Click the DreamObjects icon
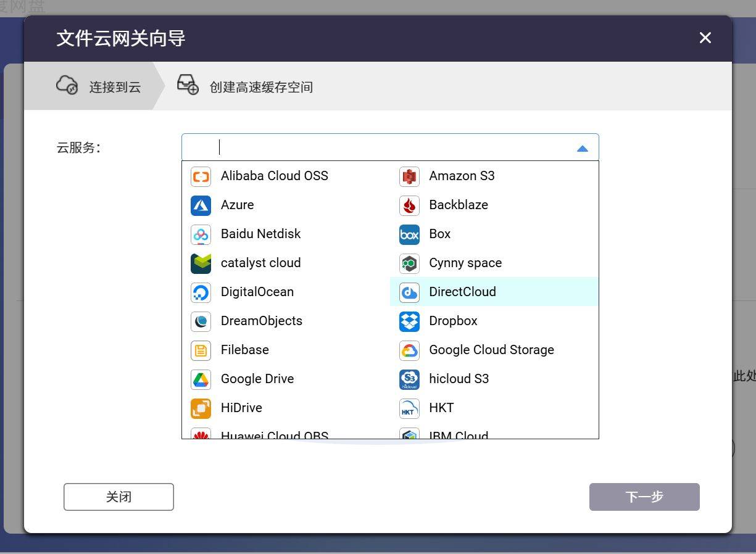The width and height of the screenshot is (756, 554). 201,321
